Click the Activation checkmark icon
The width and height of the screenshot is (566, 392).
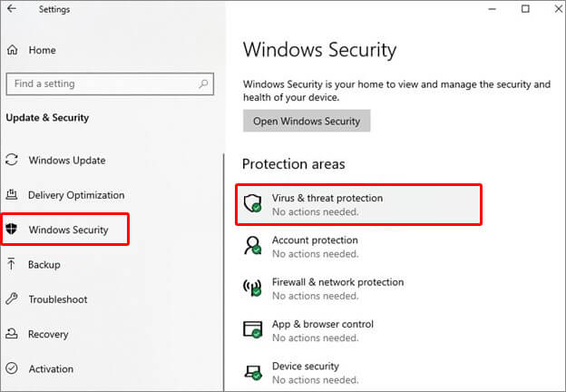click(x=13, y=368)
